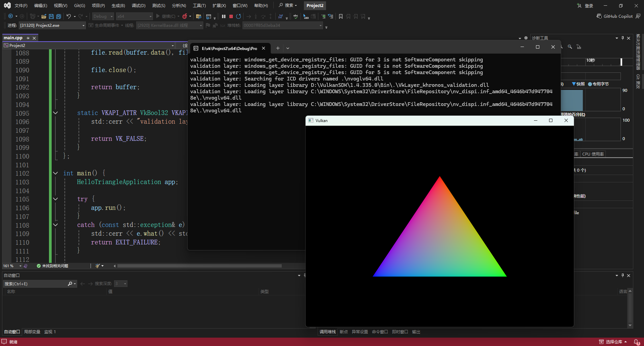The height and width of the screenshot is (346, 644).
Task: Click the notifications bell in status bar
Action: tap(636, 342)
